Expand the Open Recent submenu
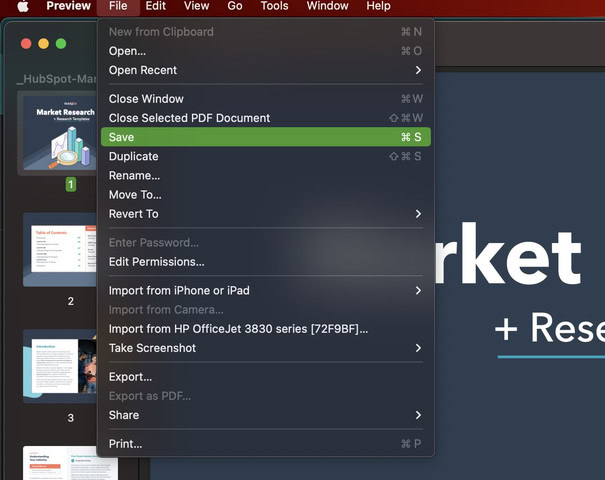The height and width of the screenshot is (480, 605). point(265,70)
